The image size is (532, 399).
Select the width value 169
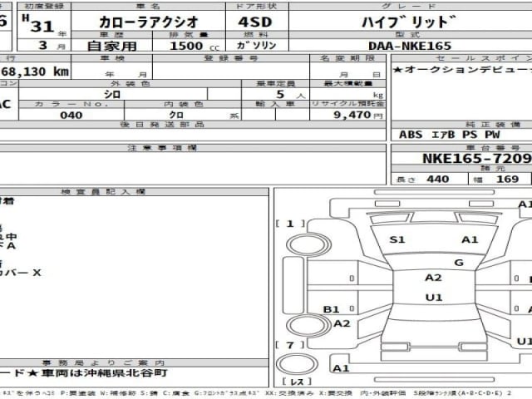(507, 179)
